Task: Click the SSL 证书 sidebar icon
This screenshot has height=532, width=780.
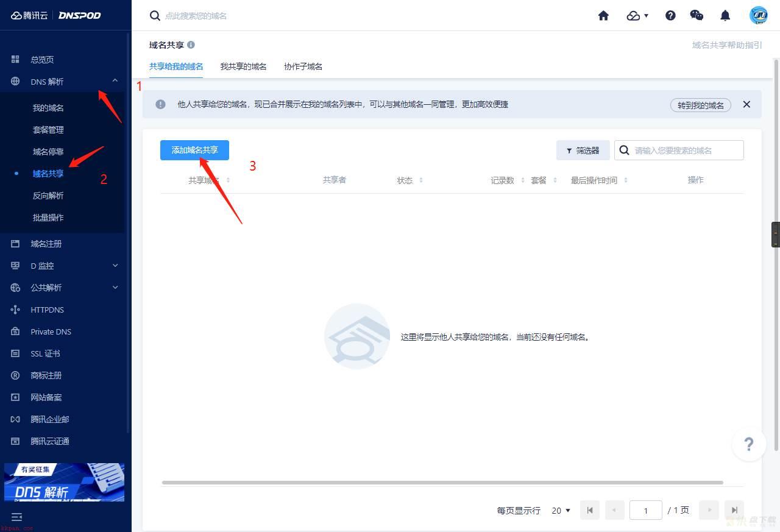Action: 15,353
